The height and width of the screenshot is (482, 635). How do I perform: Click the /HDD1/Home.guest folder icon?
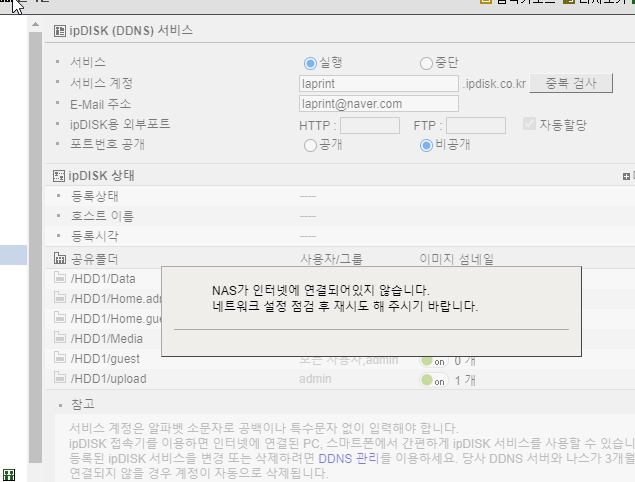click(60, 318)
